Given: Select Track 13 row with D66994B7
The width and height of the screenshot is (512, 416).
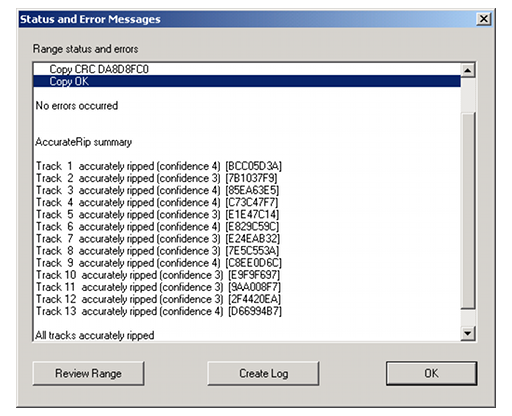Looking at the screenshot, I should tap(247, 311).
